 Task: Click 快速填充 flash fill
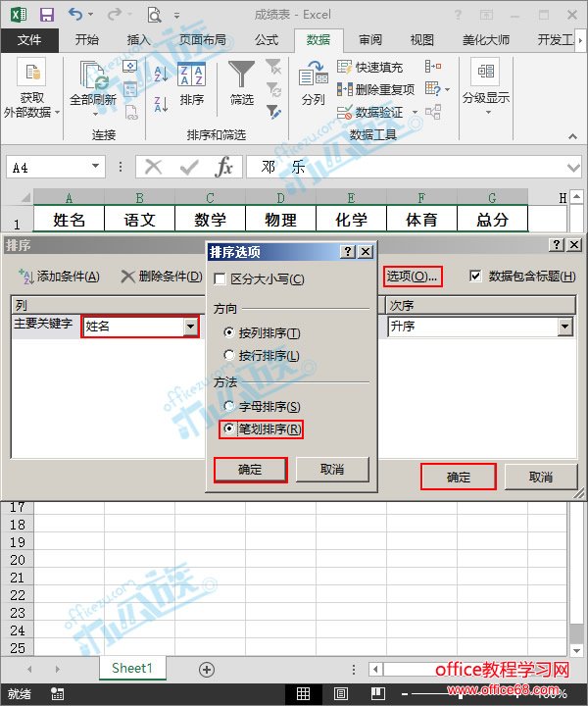[369, 67]
